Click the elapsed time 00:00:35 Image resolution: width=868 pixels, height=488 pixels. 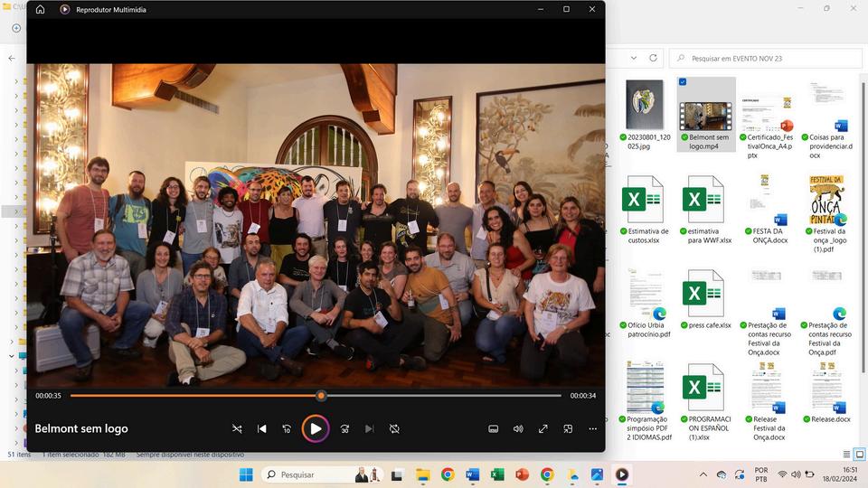point(48,396)
